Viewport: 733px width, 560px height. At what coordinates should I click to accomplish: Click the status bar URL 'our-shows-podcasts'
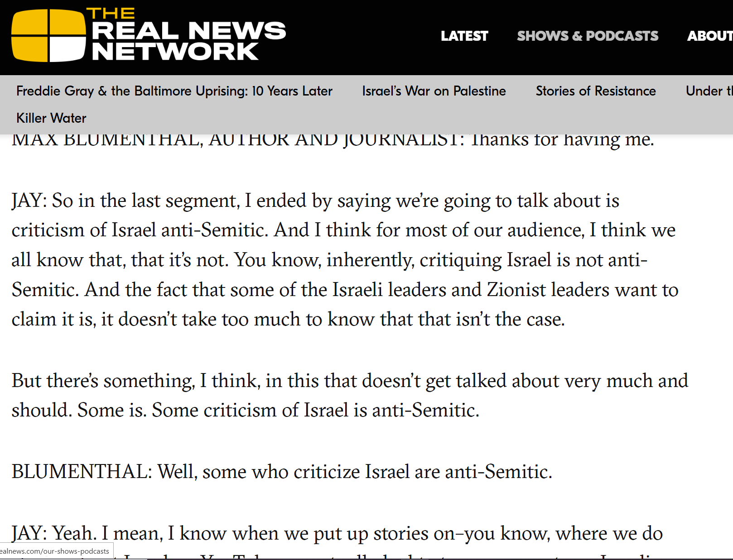click(x=54, y=551)
